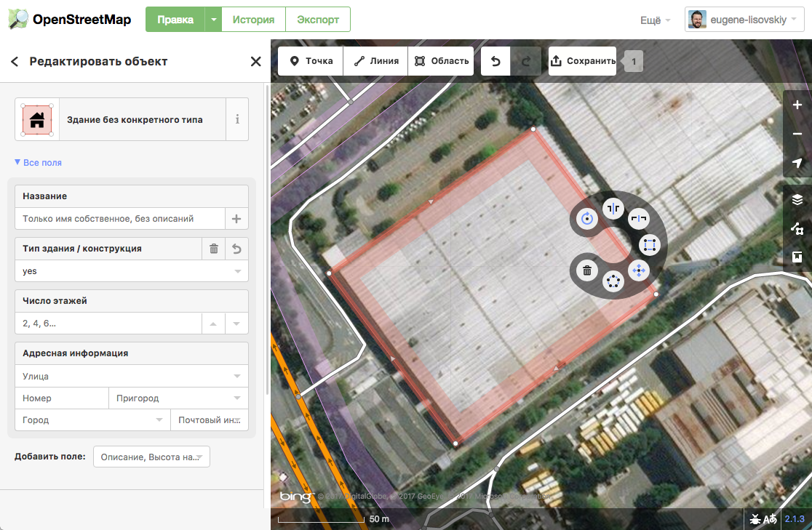
Task: Open the eugene-lisovskiy user menu
Action: tap(744, 20)
